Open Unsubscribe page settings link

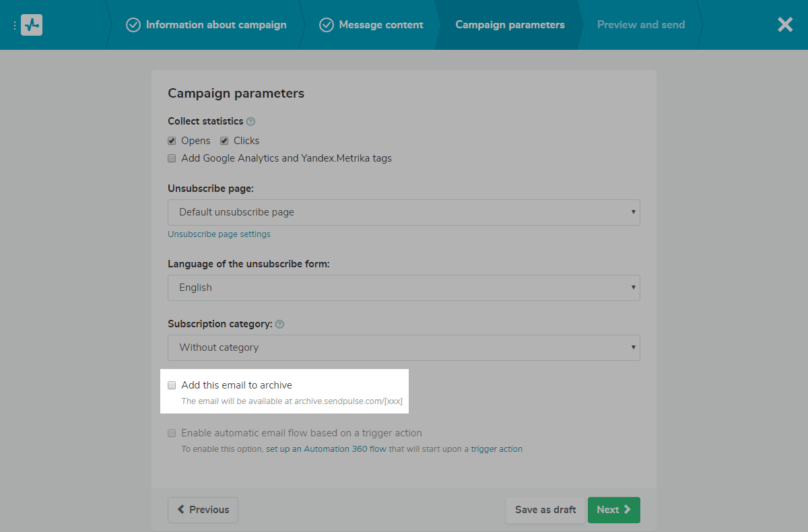219,234
